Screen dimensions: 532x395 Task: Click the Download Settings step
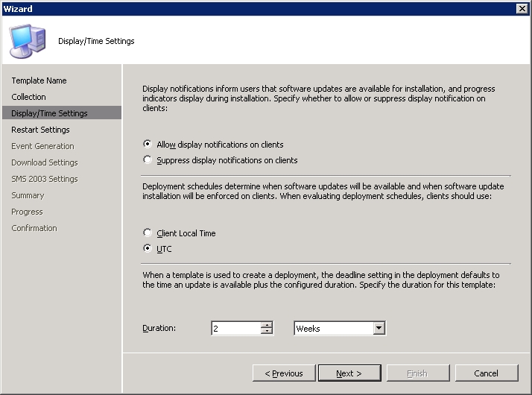[x=45, y=162]
